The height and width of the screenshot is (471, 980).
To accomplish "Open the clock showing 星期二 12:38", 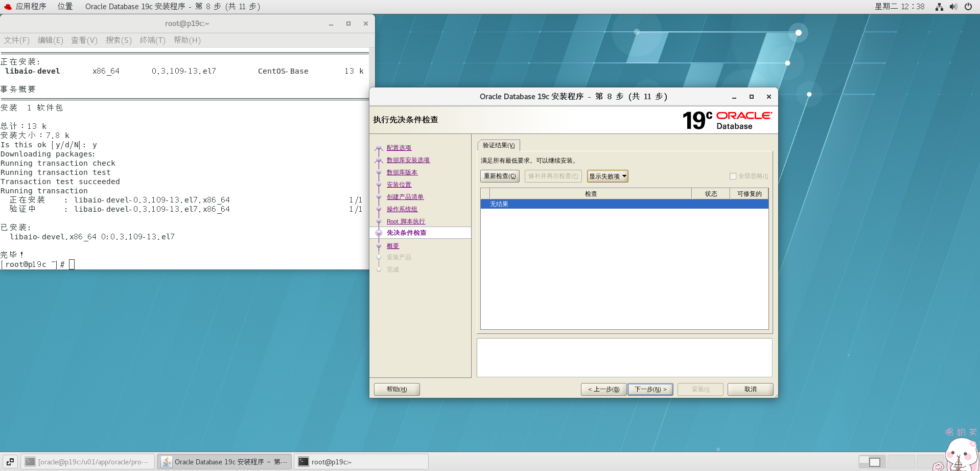I will click(900, 7).
